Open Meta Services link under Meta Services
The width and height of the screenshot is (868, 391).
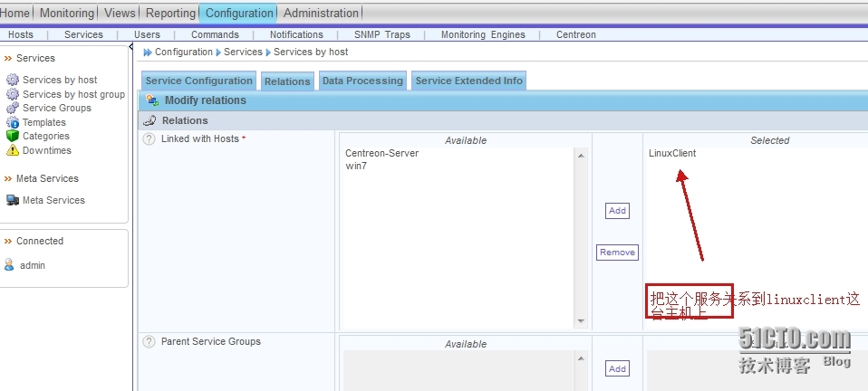(x=53, y=200)
